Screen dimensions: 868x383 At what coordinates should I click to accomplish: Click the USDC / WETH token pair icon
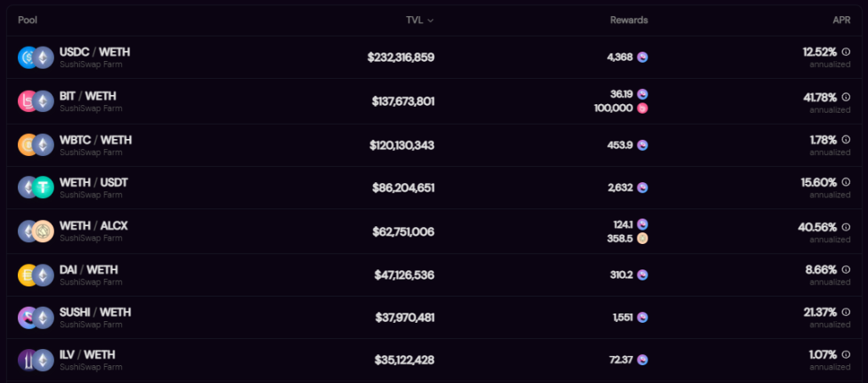36,58
